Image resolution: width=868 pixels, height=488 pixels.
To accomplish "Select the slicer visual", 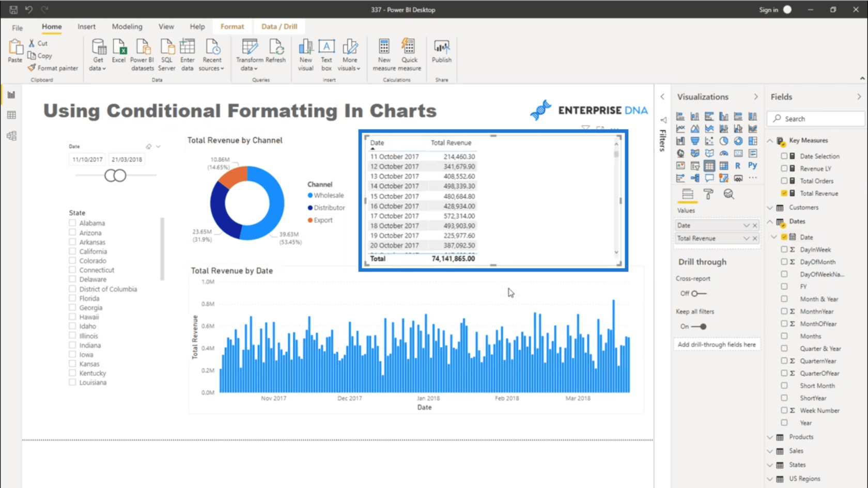I will click(x=695, y=166).
